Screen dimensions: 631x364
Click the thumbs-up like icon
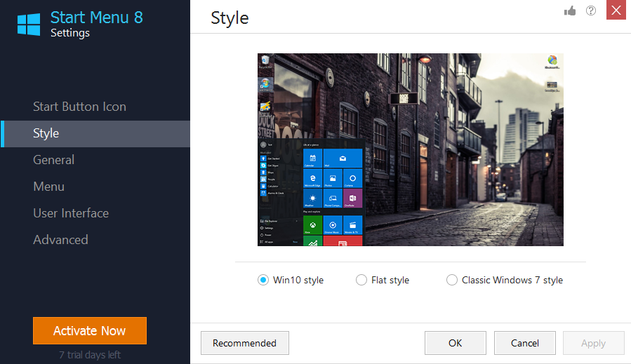point(570,11)
